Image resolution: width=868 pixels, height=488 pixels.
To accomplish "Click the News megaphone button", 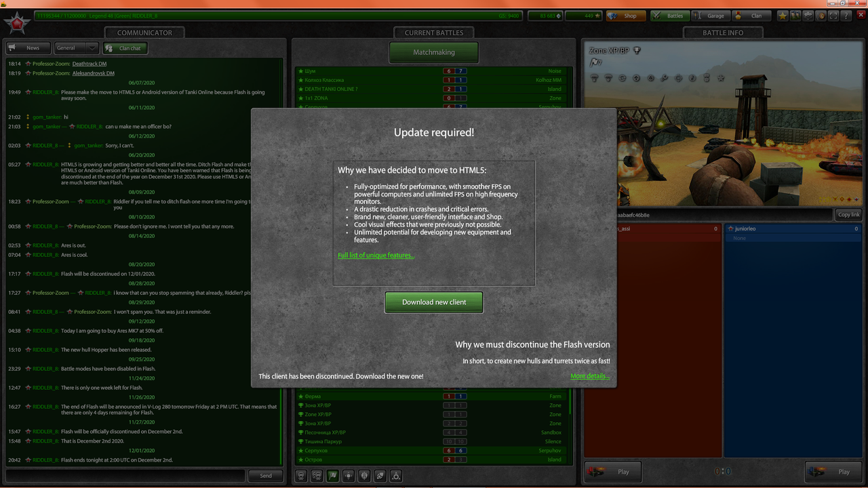I will (x=27, y=48).
